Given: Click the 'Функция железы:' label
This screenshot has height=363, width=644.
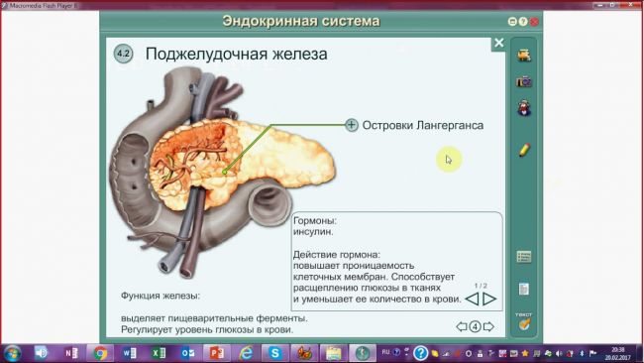Looking at the screenshot, I should coord(161,296).
